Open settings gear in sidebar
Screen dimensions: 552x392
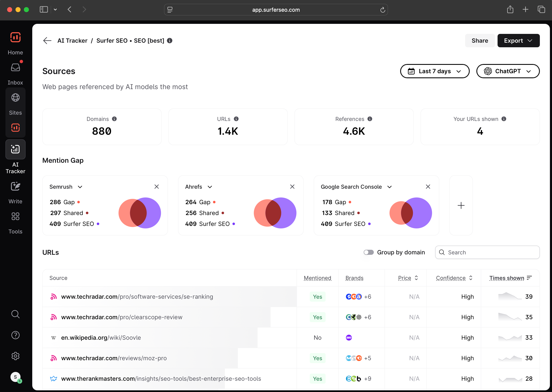coord(15,356)
